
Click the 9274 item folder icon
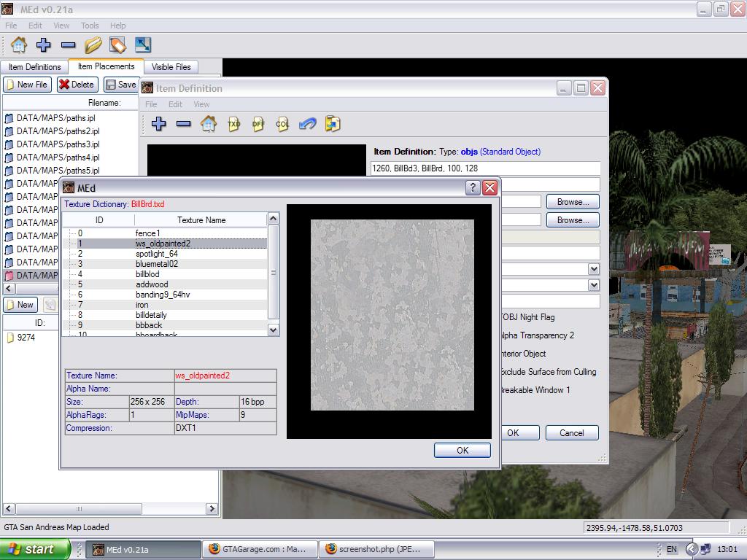click(x=10, y=338)
